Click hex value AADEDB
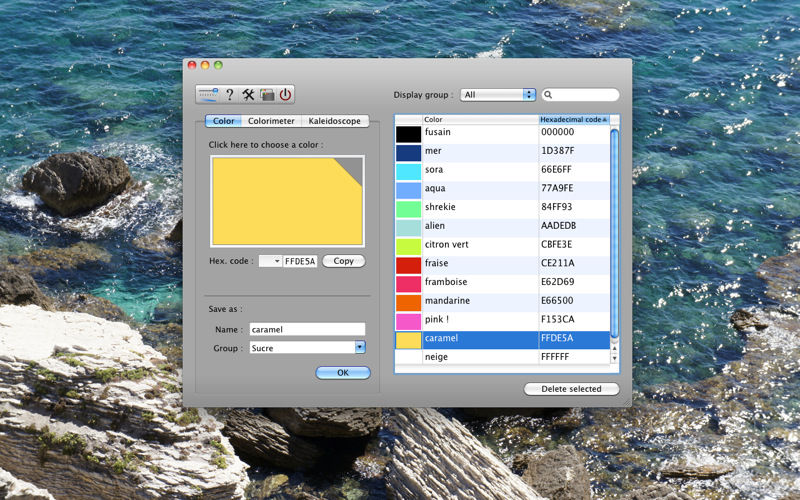The height and width of the screenshot is (500, 800). tap(559, 226)
